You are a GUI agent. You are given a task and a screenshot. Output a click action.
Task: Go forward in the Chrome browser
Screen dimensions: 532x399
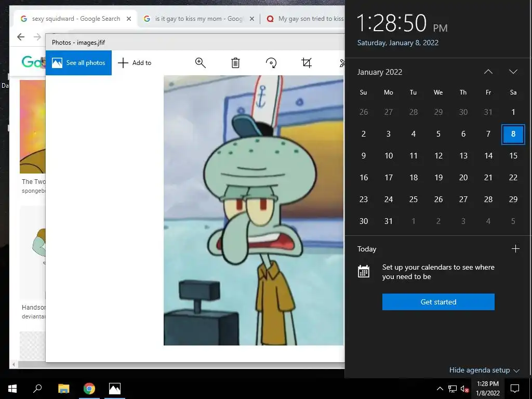tap(37, 37)
